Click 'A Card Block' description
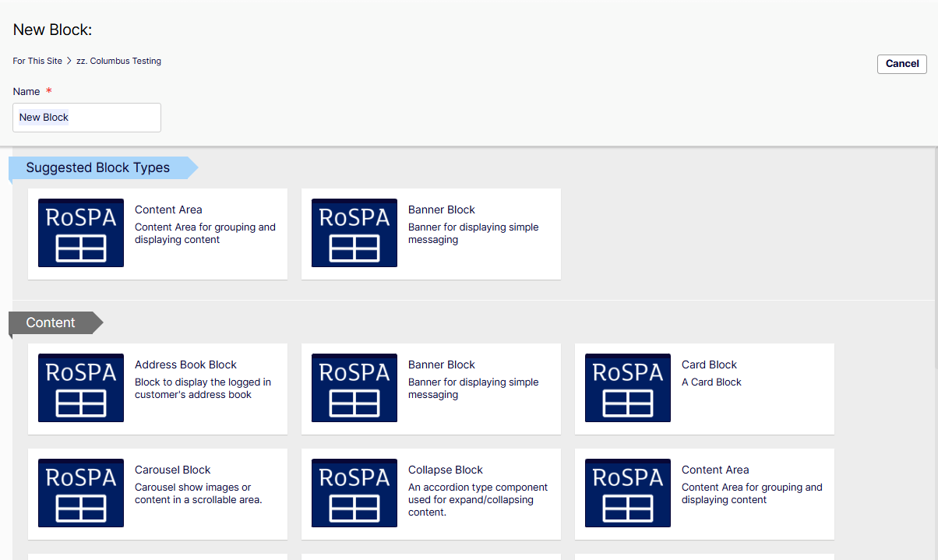938x560 pixels. (711, 382)
